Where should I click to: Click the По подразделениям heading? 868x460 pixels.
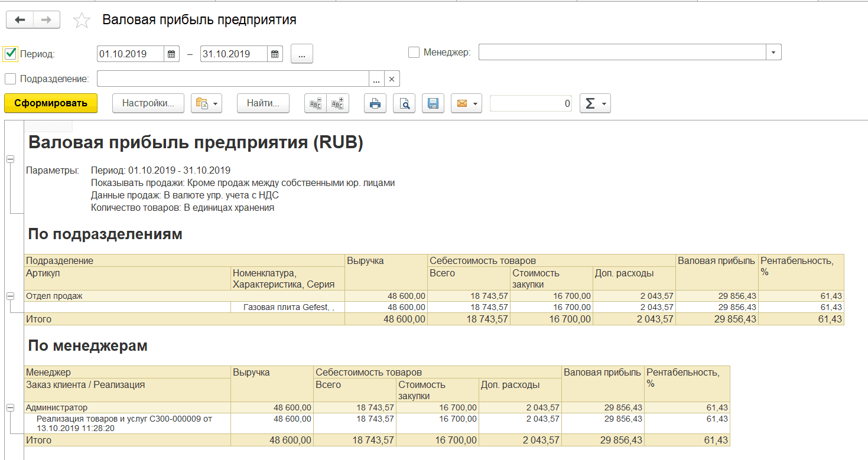(x=105, y=234)
